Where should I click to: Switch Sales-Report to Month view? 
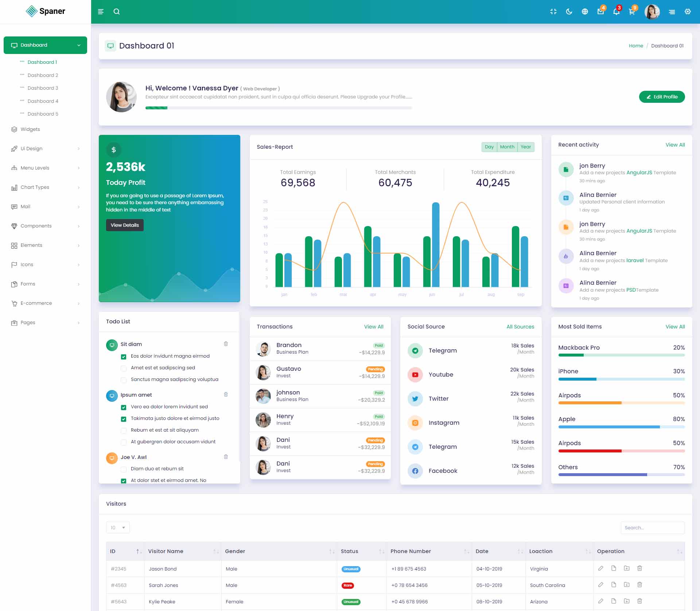pyautogui.click(x=507, y=147)
